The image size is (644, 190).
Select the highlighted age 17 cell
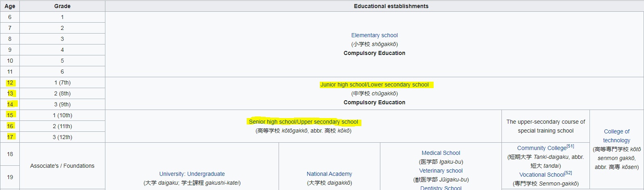pyautogui.click(x=10, y=137)
